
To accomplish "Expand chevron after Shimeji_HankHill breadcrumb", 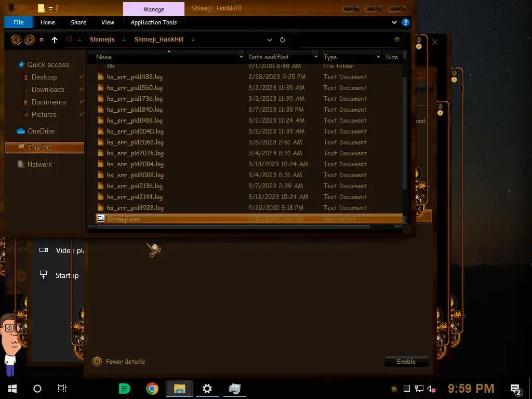I will 193,39.
